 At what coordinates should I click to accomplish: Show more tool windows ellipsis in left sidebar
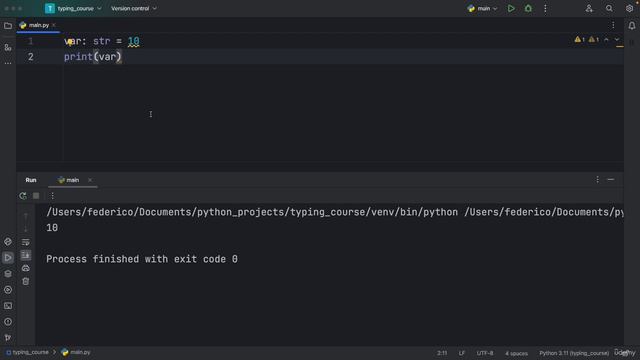8,63
